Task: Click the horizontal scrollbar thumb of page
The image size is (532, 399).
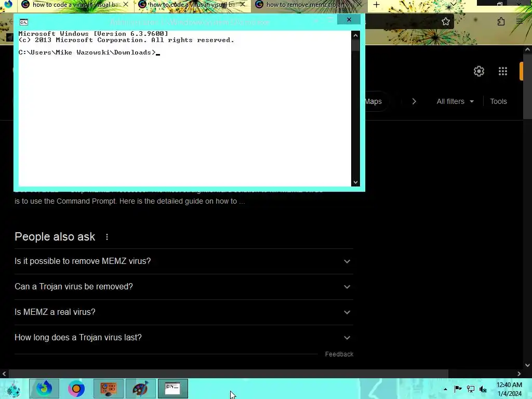Action: point(229,374)
